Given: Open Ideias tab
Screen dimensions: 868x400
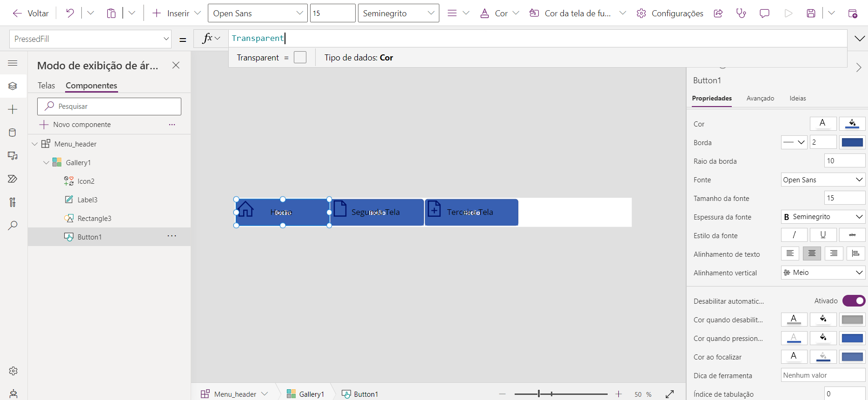Looking at the screenshot, I should tap(798, 99).
